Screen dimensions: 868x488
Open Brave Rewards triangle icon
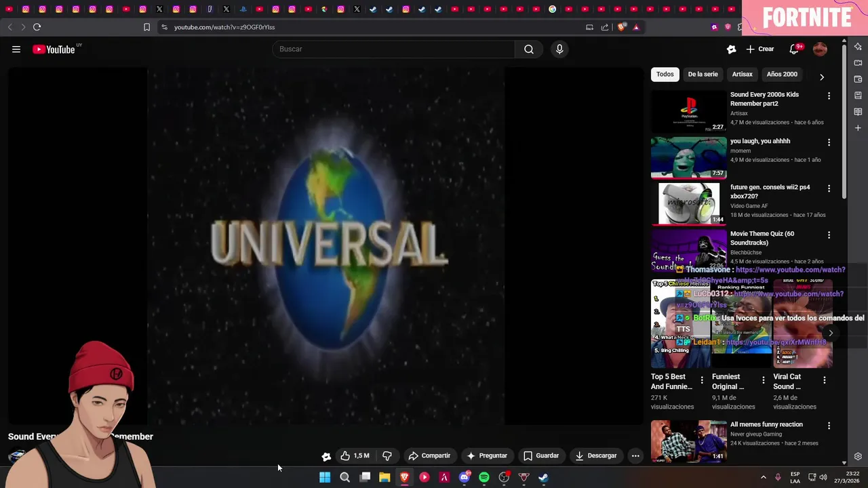(636, 27)
